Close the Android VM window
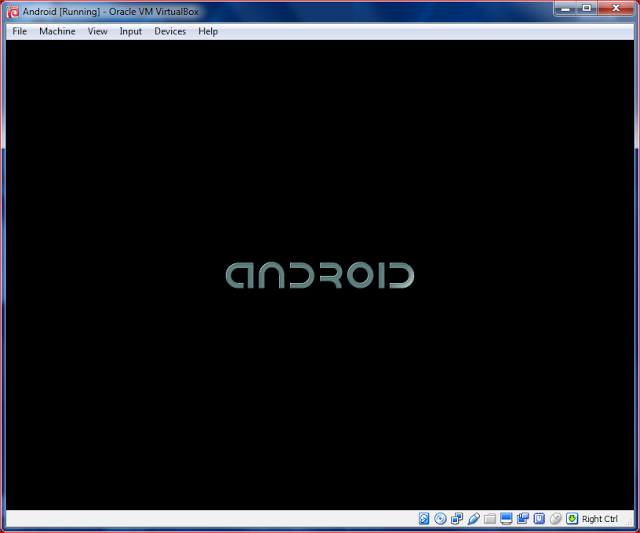 616,9
